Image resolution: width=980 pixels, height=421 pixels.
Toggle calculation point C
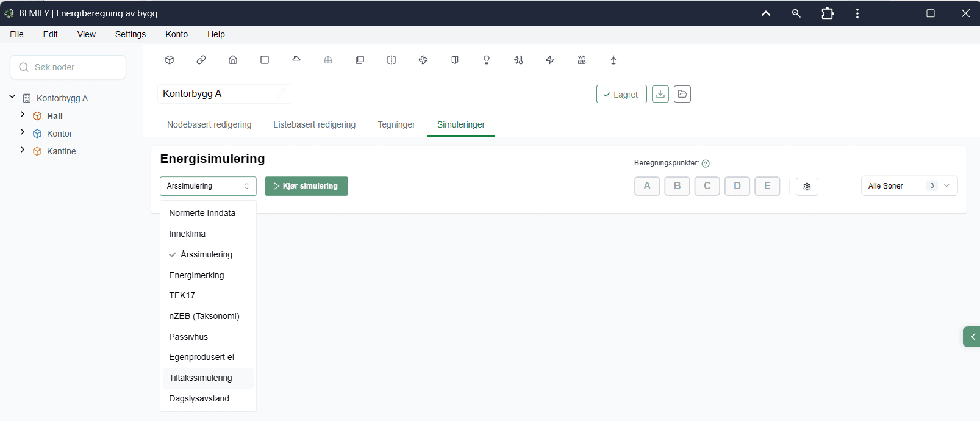[x=707, y=186]
